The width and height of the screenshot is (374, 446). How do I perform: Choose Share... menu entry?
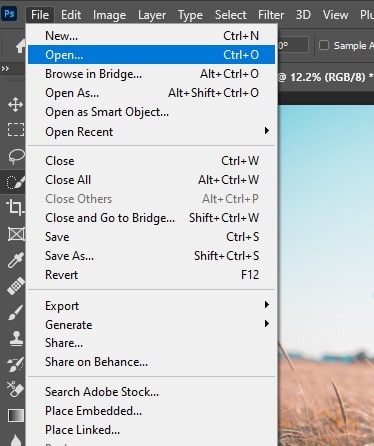(x=151, y=343)
